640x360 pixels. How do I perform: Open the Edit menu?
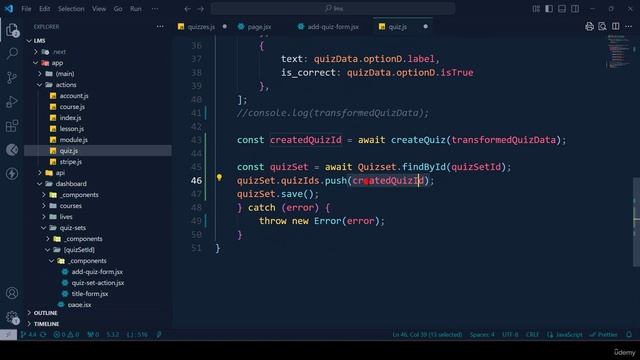click(x=44, y=9)
